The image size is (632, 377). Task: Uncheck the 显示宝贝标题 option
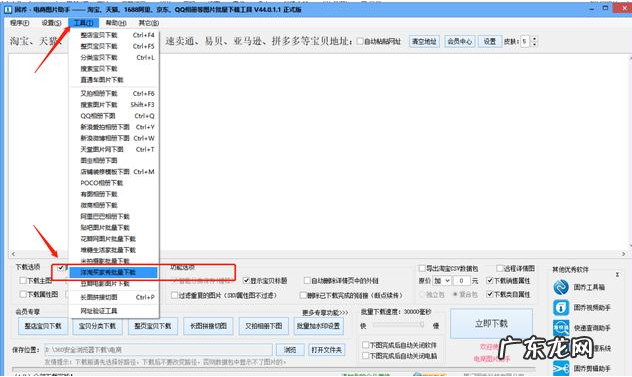click(246, 280)
